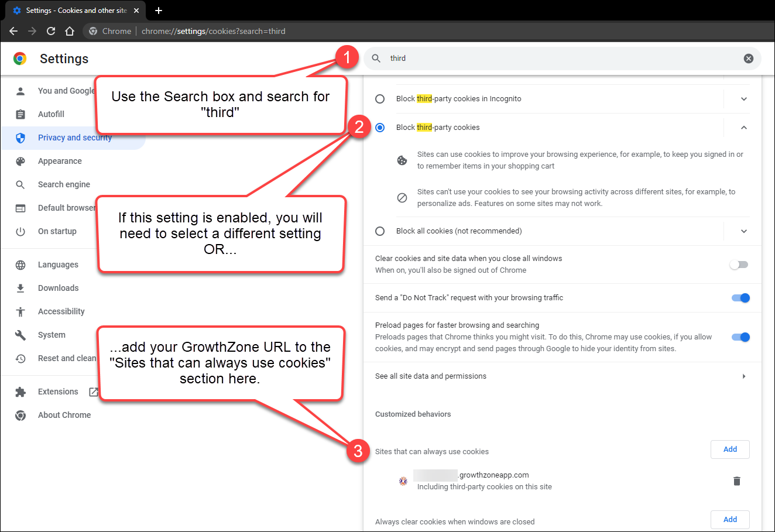Select Block all cookies radio button
The height and width of the screenshot is (532, 775).
coord(380,231)
